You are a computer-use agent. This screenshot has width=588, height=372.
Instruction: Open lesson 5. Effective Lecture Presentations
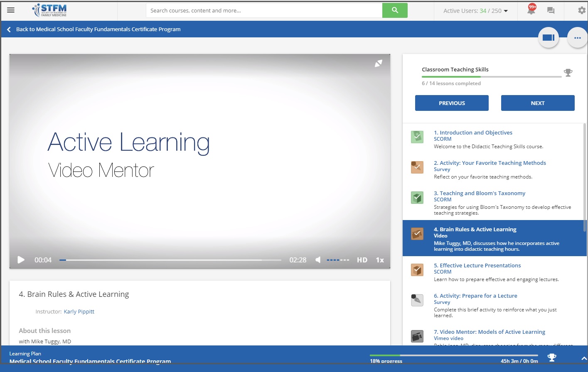click(x=477, y=266)
